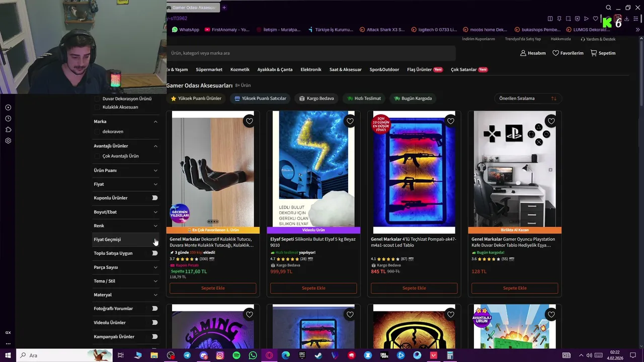Filter by Yüksek Puanlı Ürünler

click(x=196, y=99)
